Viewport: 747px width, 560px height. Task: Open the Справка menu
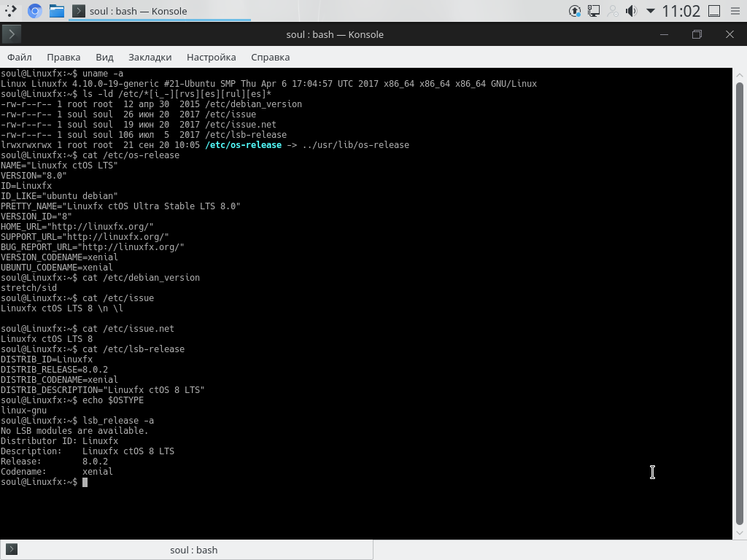pyautogui.click(x=270, y=57)
